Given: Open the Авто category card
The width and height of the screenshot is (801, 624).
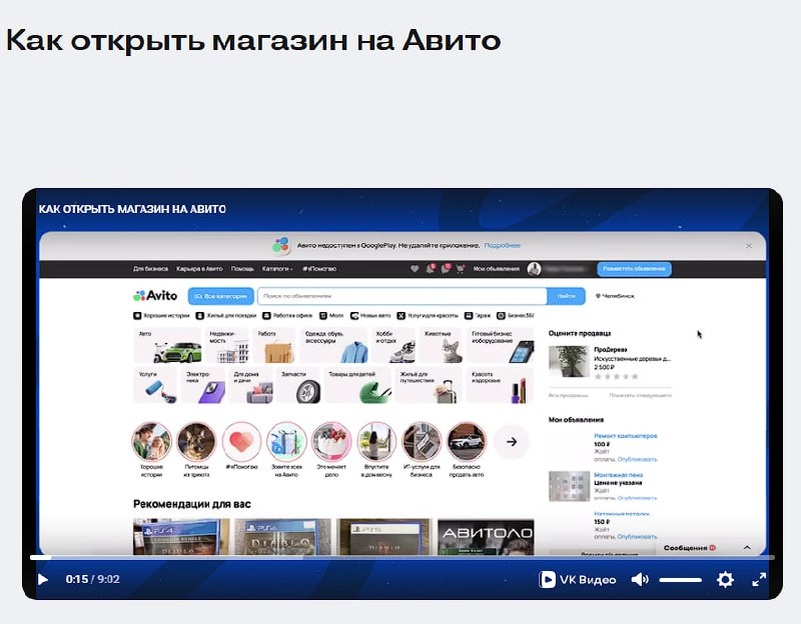Looking at the screenshot, I should 167,345.
